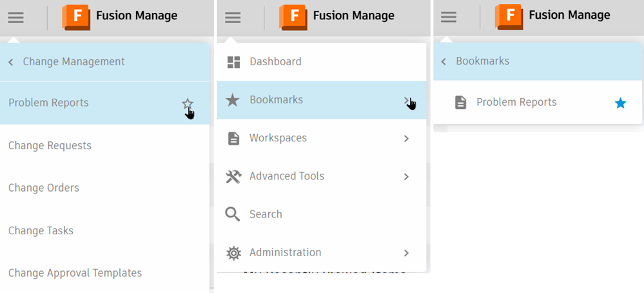
Task: Click the Administration gear icon
Action: [x=233, y=252]
